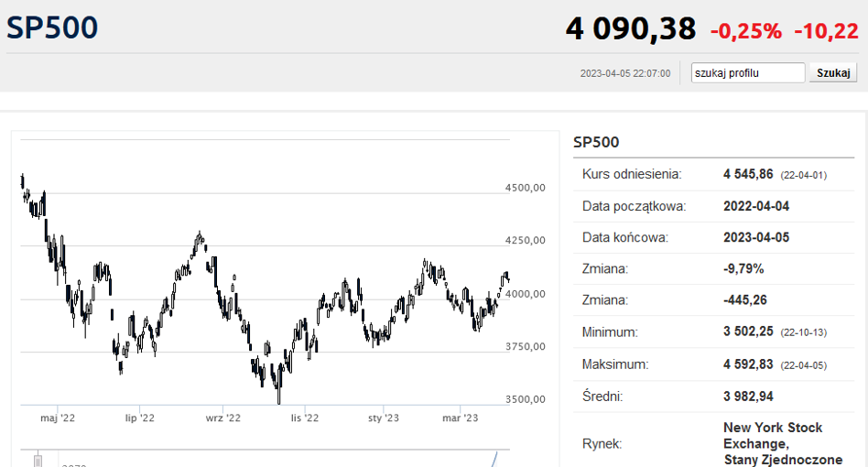Screen dimensions: 868x467
Task: Click the 3500,00 axis label on chart
Action: click(x=526, y=399)
